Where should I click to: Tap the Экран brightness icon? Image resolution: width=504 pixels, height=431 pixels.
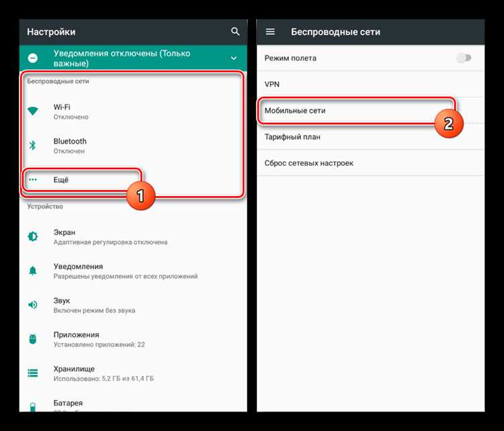click(x=33, y=237)
